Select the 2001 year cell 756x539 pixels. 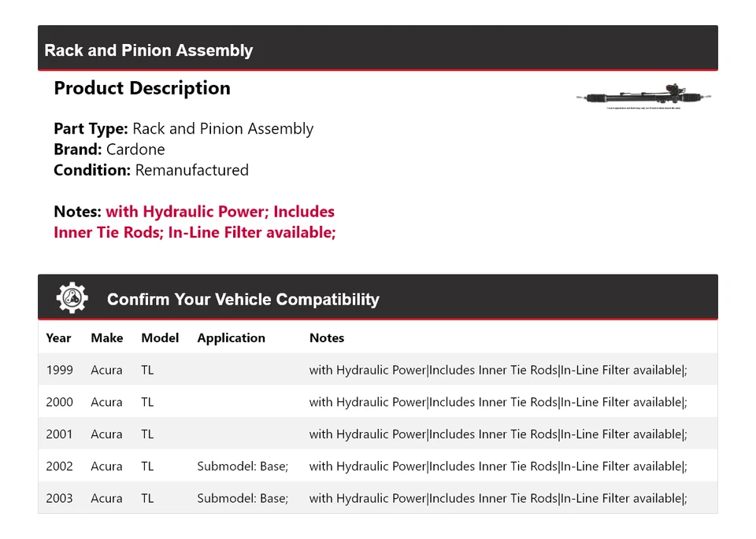click(59, 434)
